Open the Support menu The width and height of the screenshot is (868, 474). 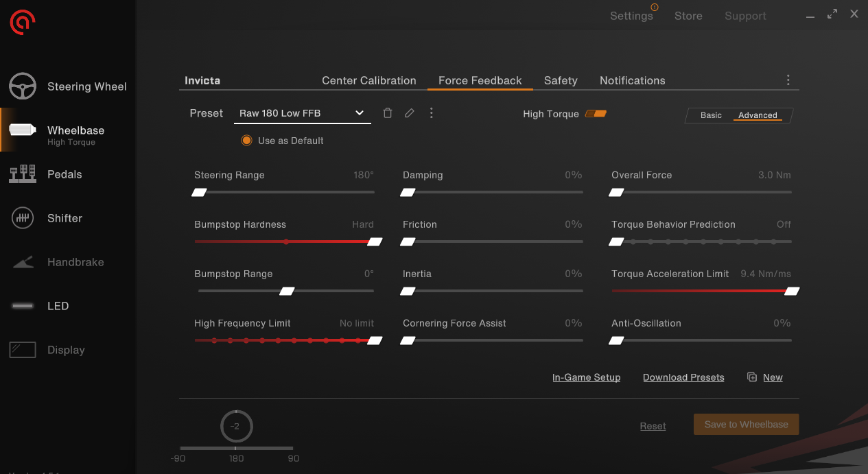[745, 16]
